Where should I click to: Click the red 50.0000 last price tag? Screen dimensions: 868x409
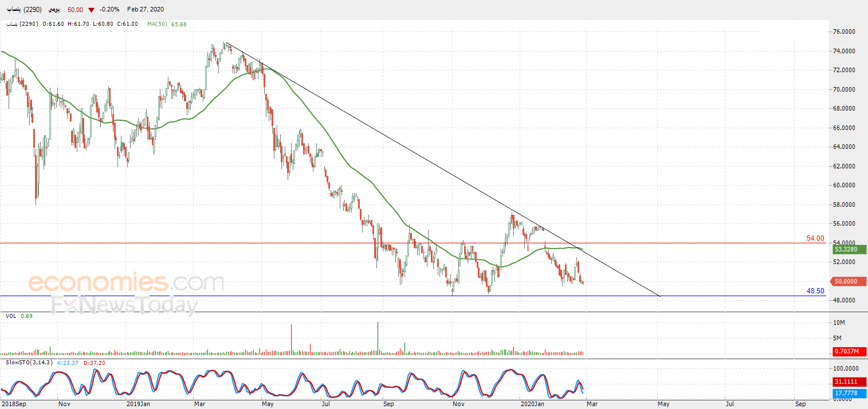click(x=849, y=281)
